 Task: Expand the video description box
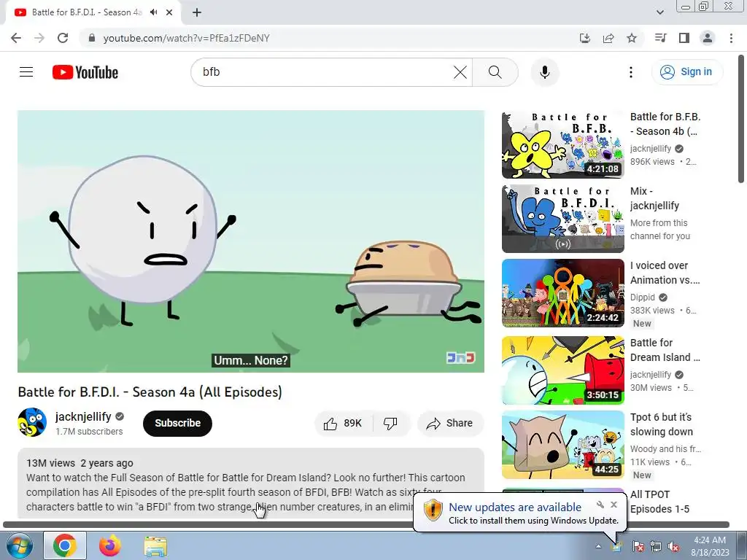[x=251, y=483]
